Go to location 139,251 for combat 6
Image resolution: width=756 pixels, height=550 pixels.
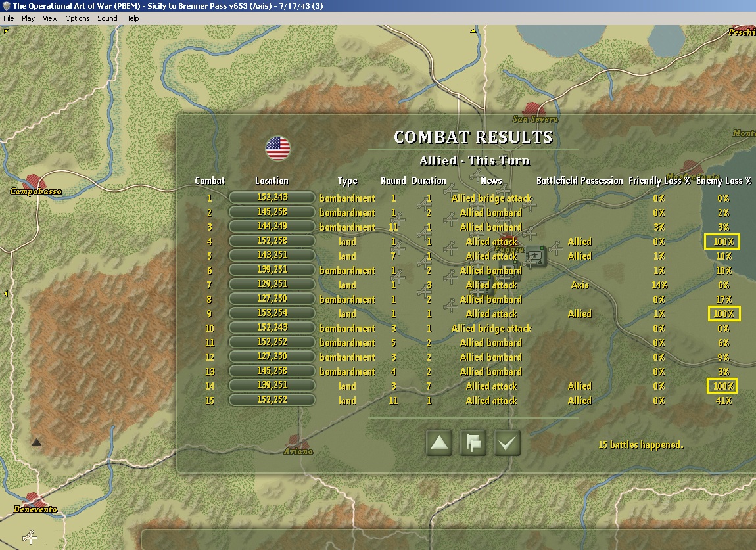pos(272,270)
